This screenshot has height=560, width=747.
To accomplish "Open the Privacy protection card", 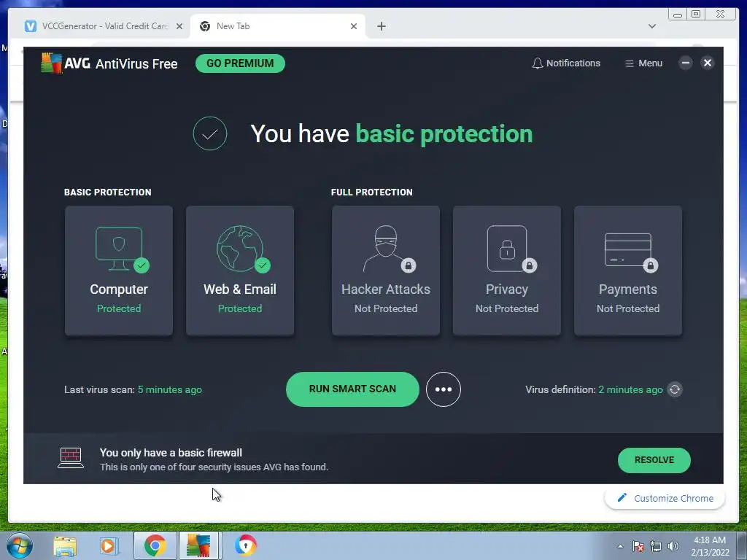I will click(x=507, y=271).
